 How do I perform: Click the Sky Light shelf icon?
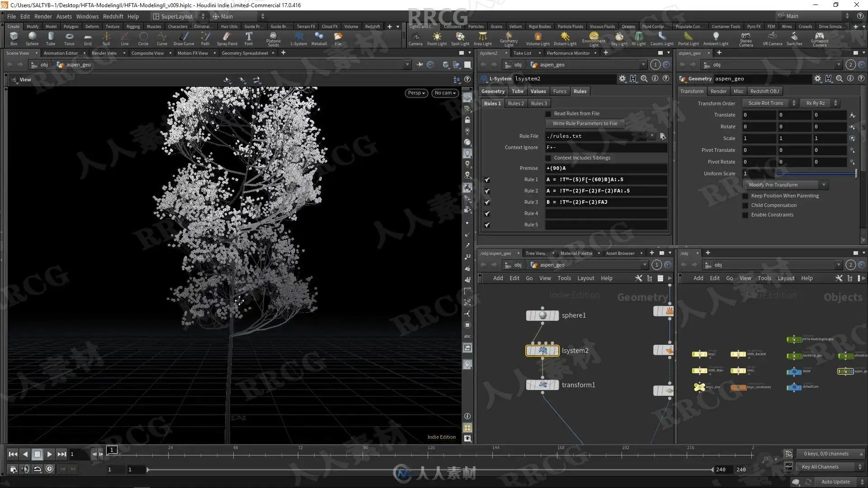619,37
